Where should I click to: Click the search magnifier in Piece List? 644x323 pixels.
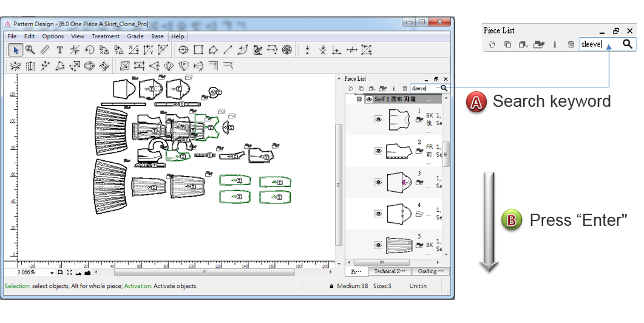444,89
